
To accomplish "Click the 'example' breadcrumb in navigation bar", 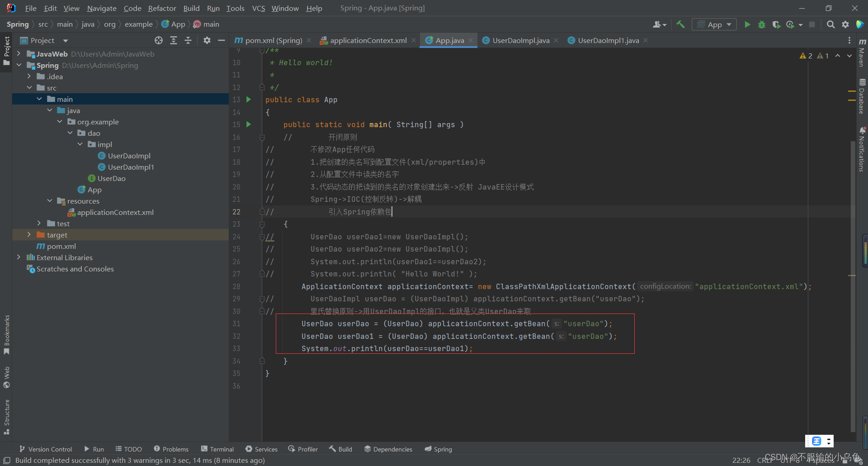I will coord(139,24).
